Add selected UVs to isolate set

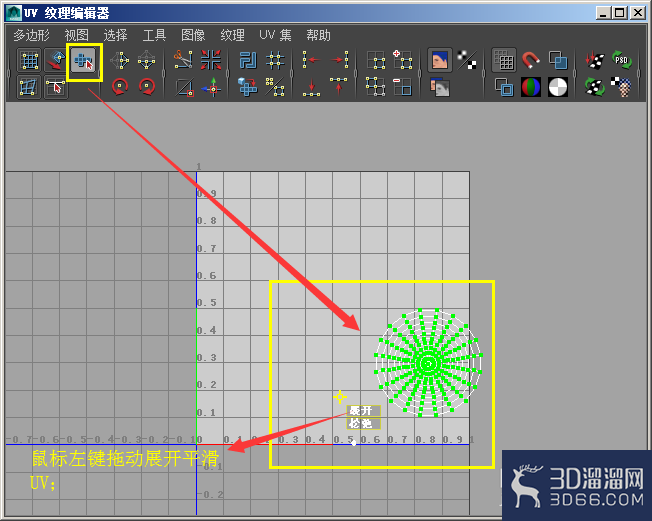pyautogui.click(x=403, y=60)
